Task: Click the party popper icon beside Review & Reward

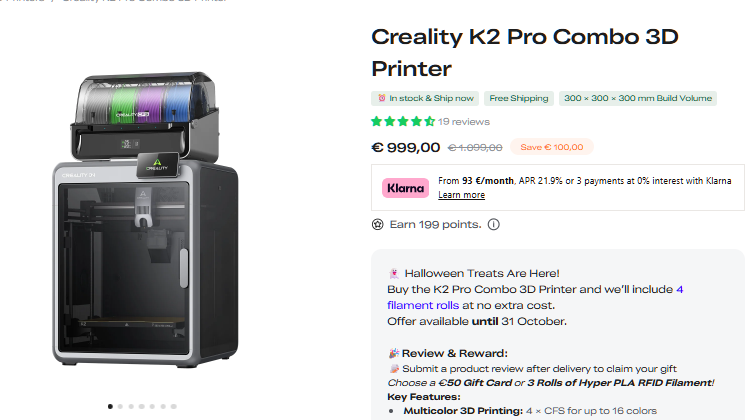Action: coord(392,353)
